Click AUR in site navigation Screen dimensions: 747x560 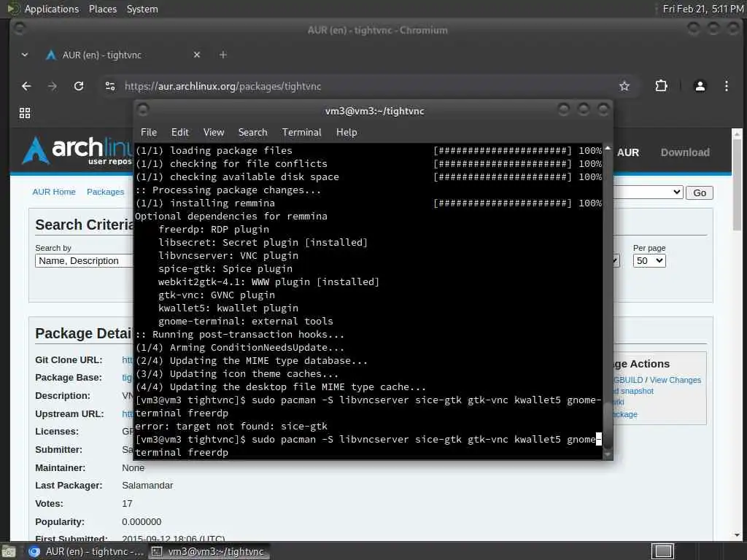[628, 153]
